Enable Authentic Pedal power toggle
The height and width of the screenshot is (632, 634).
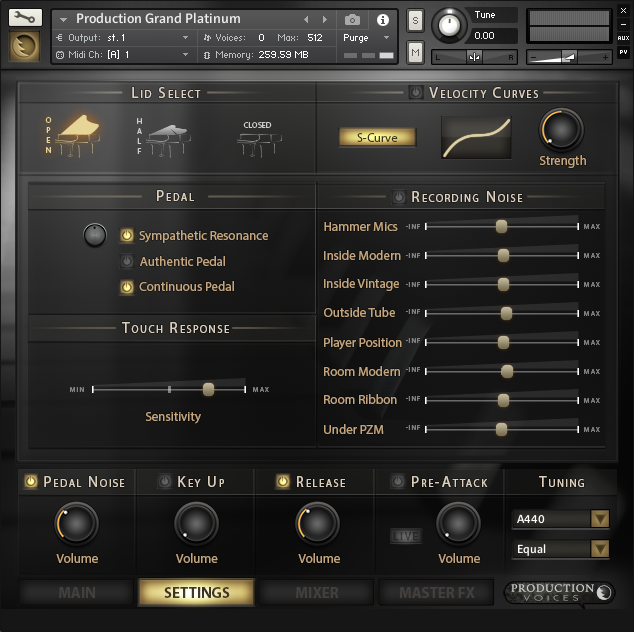127,261
